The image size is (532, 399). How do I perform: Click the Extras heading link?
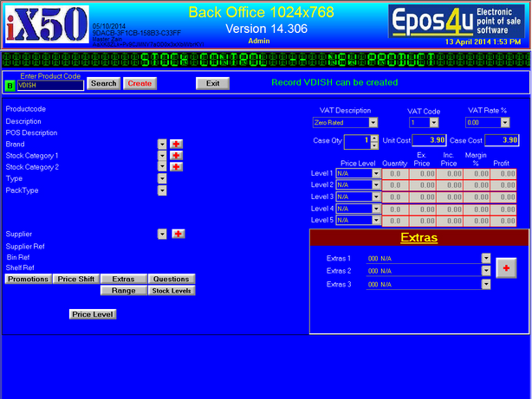[419, 237]
